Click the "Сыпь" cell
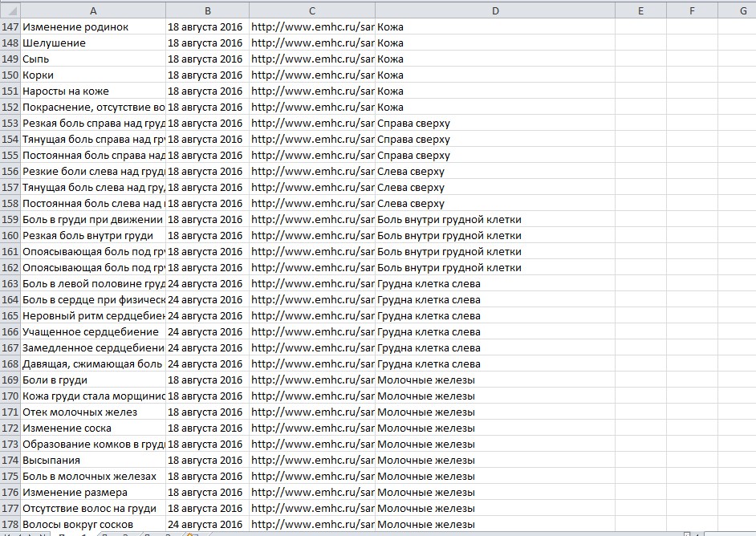Viewport: 756px width, 536px height. click(x=93, y=59)
